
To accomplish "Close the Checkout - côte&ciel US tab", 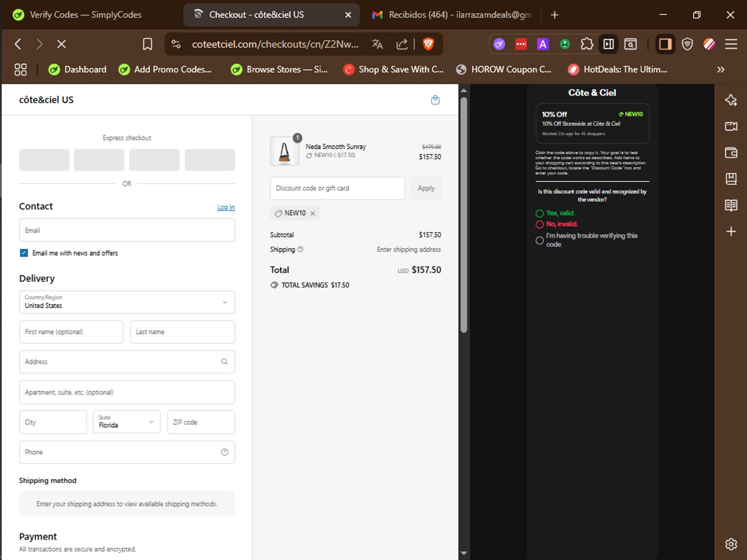I will pyautogui.click(x=348, y=15).
